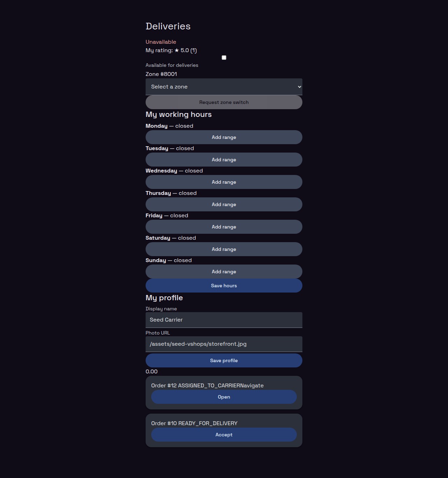The height and width of the screenshot is (478, 448).
Task: Click the Zone #8001 label
Action: (x=161, y=74)
